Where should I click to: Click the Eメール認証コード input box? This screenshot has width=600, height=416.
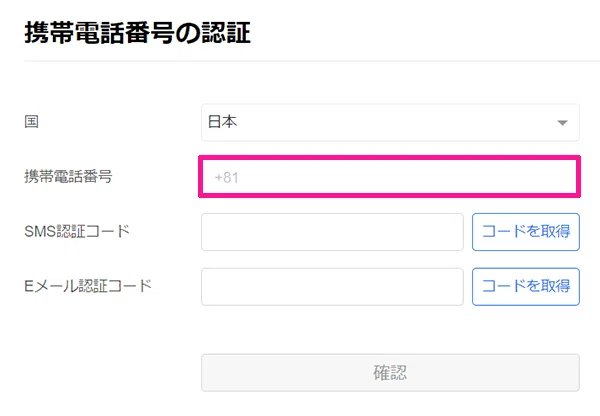point(332,287)
